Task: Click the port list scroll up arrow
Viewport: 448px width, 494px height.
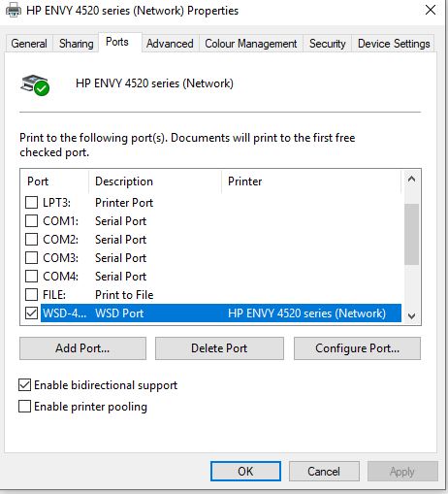Action: (411, 179)
